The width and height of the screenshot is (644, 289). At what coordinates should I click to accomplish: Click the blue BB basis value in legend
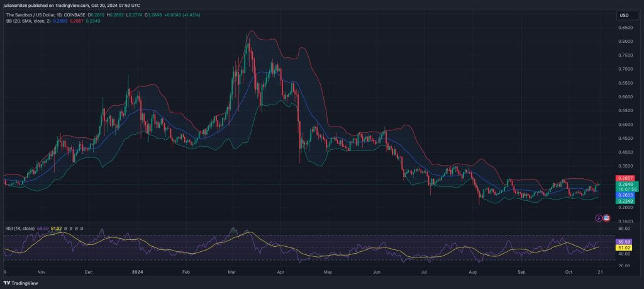pos(60,21)
